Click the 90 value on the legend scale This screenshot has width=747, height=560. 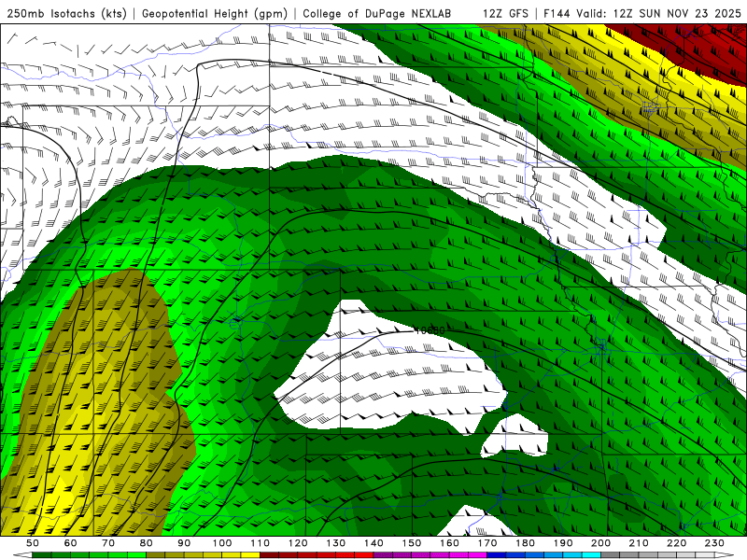pos(184,543)
